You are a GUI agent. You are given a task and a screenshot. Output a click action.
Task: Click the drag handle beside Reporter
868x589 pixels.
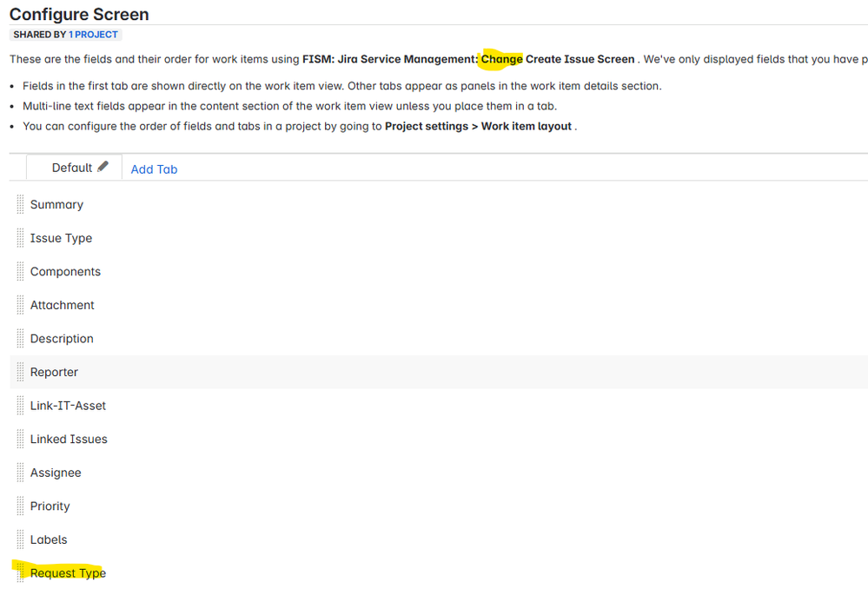coord(20,372)
